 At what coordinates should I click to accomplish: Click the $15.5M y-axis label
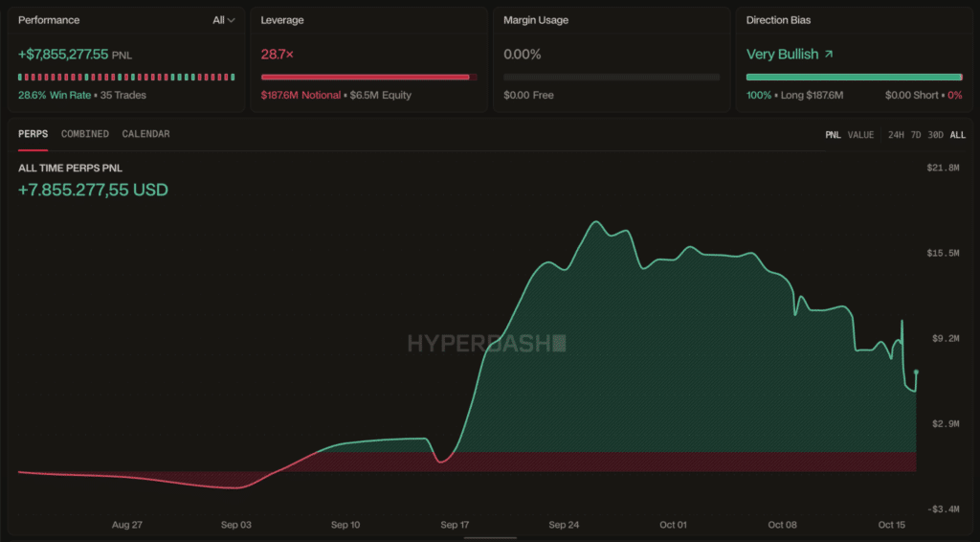tap(943, 253)
